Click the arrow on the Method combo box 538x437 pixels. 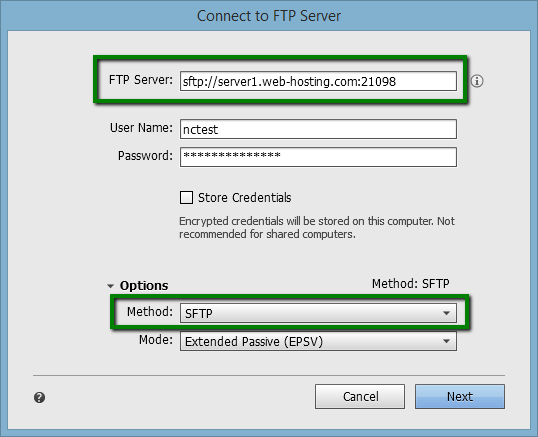click(446, 313)
